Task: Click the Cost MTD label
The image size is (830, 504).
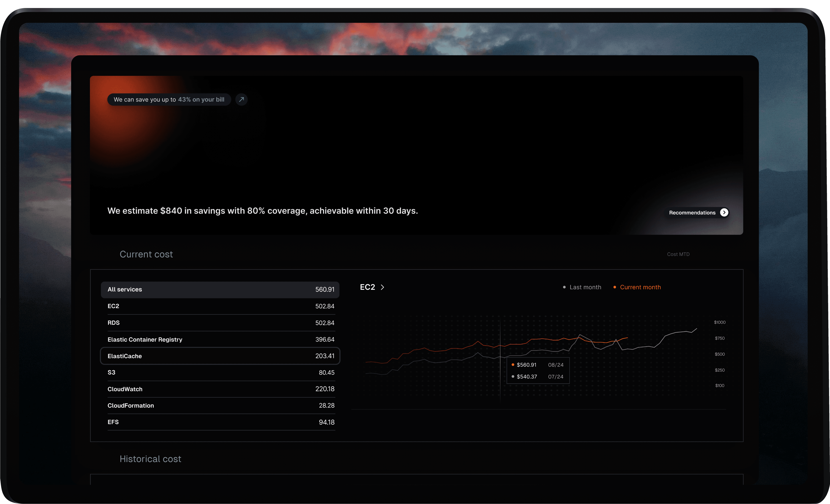Action: pyautogui.click(x=678, y=254)
